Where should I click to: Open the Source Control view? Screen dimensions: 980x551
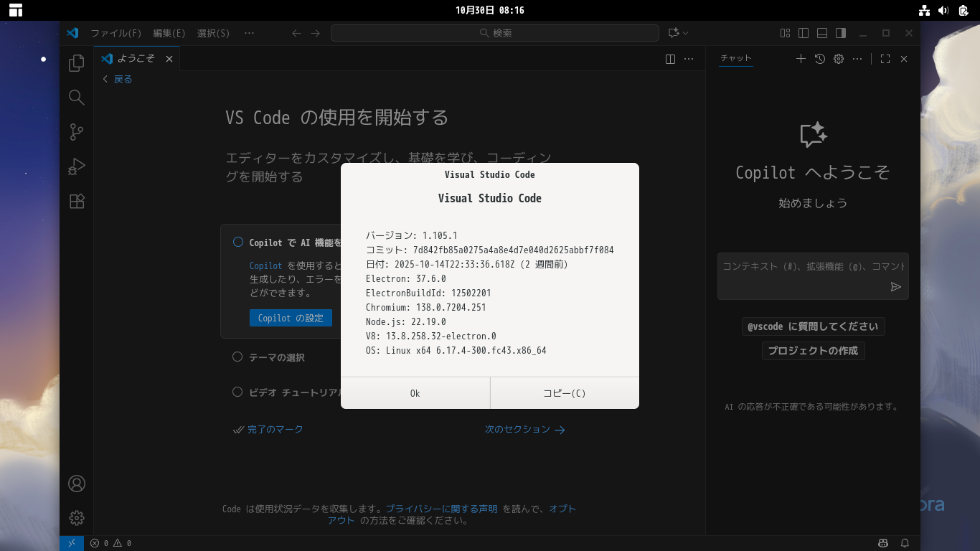pos(77,132)
